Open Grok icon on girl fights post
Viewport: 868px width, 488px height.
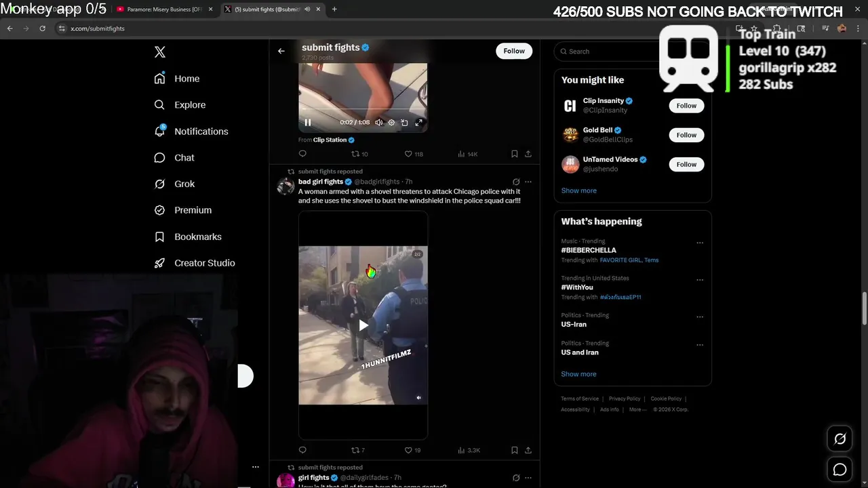[516, 478]
